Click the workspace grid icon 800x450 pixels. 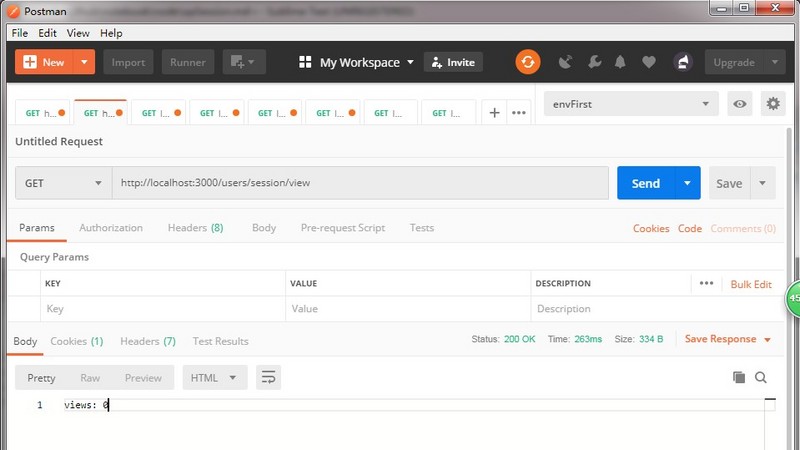[305, 62]
